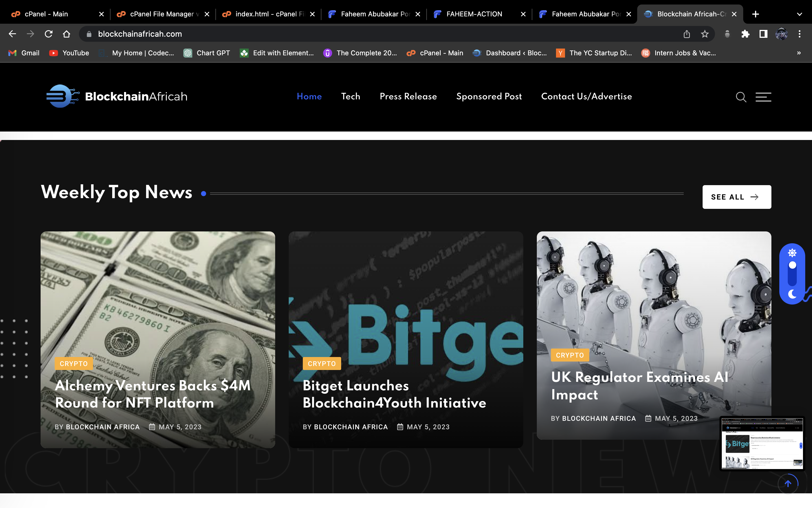This screenshot has width=812, height=508.
Task: Open the Chrome profile avatar
Action: click(782, 34)
